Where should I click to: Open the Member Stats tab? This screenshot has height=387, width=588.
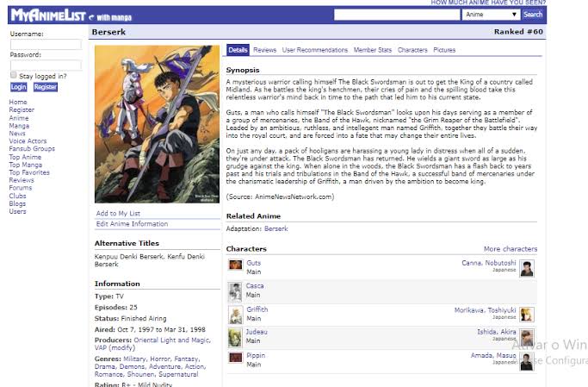tap(372, 50)
